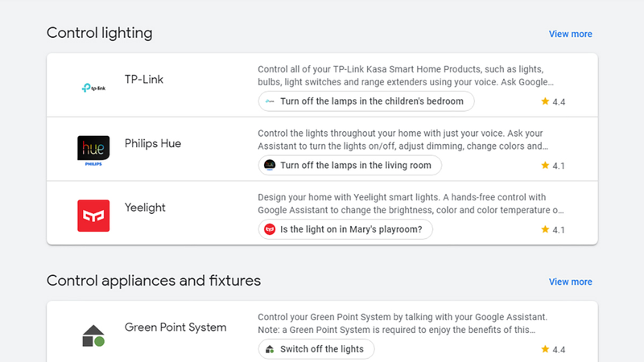Open the TP-Link service title

click(144, 79)
